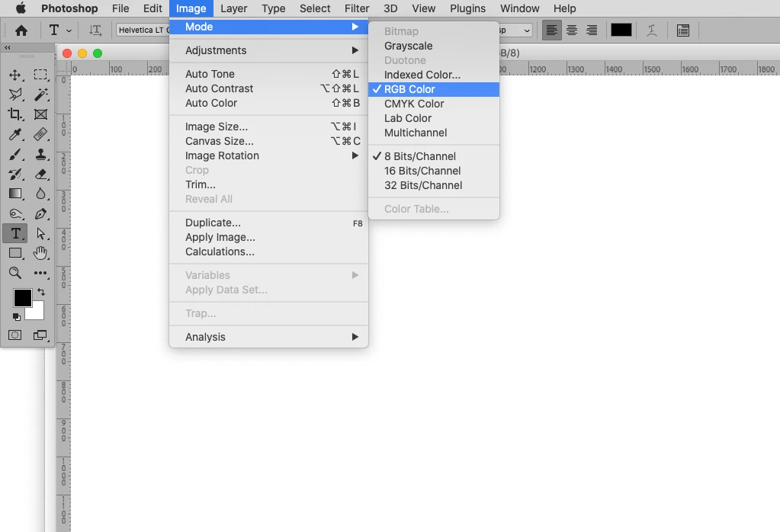
Task: Select the Polygonal Lasso tool
Action: coord(15,94)
